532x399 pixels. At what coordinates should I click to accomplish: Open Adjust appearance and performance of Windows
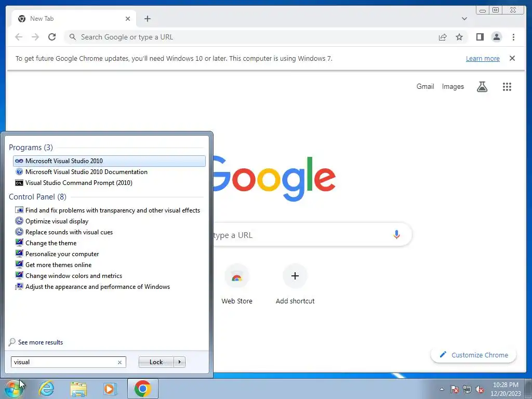pyautogui.click(x=109, y=287)
